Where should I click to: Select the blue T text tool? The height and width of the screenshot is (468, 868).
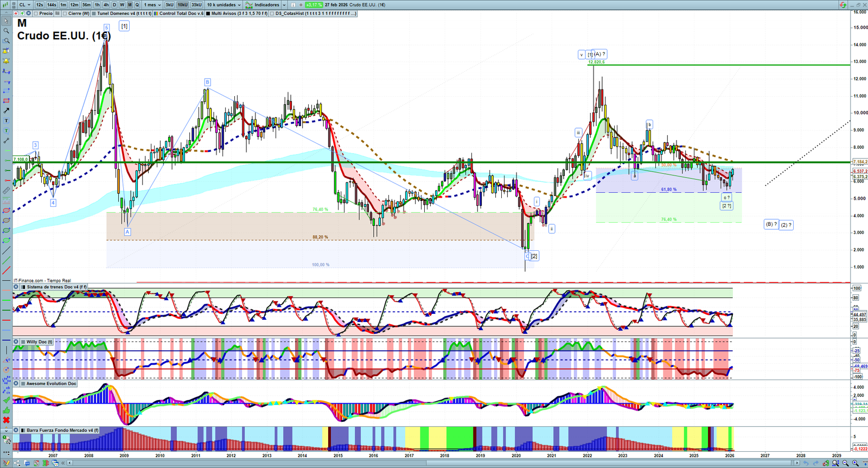pos(6,121)
